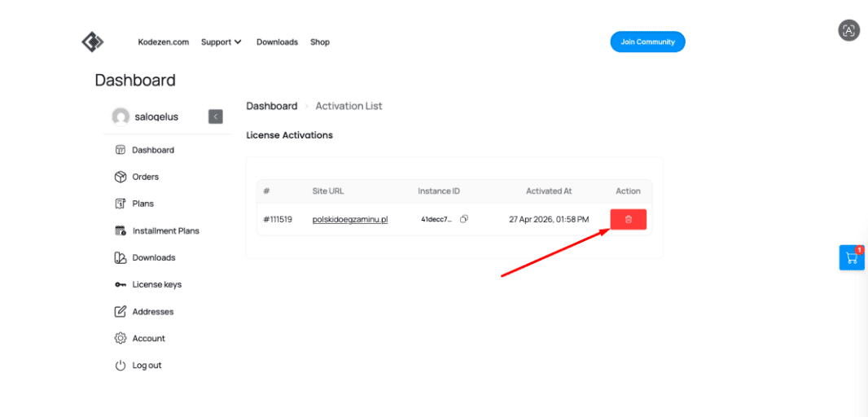Screen dimensions: 868x417
Task: Expand the Support dropdown menu
Action: click(x=221, y=42)
